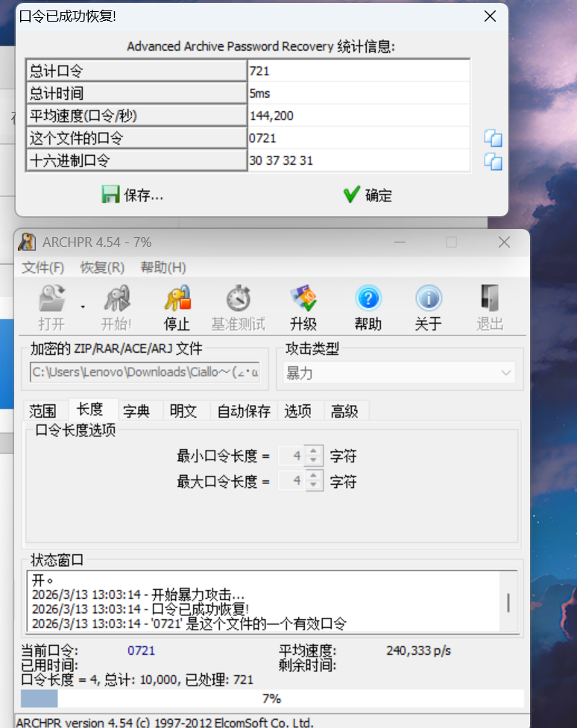The height and width of the screenshot is (728, 577).
Task: Run the benchmark (基准测试) stopwatch icon
Action: (239, 298)
